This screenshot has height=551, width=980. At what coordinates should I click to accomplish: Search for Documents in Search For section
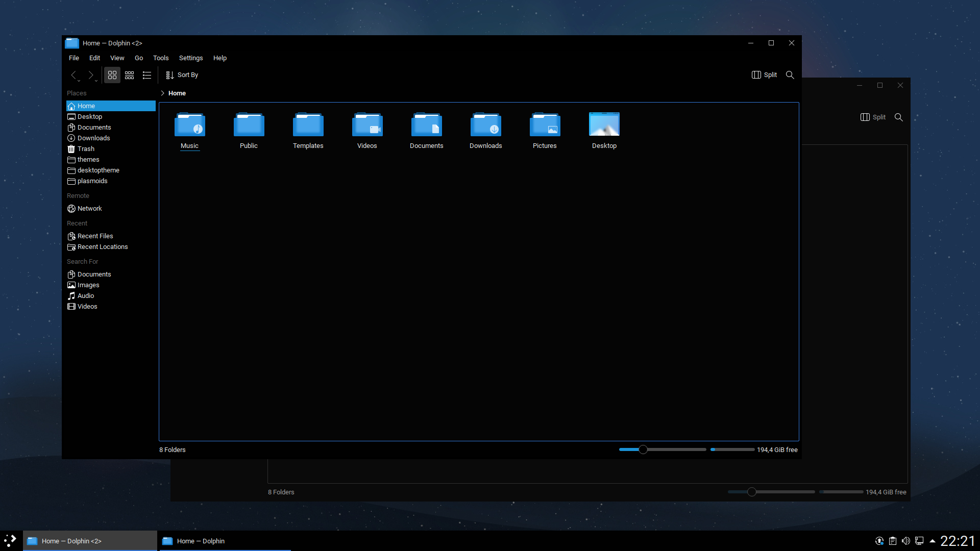(x=111, y=274)
